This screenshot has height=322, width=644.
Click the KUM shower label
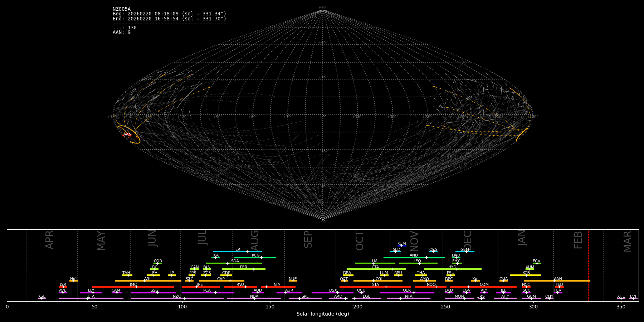point(402,244)
